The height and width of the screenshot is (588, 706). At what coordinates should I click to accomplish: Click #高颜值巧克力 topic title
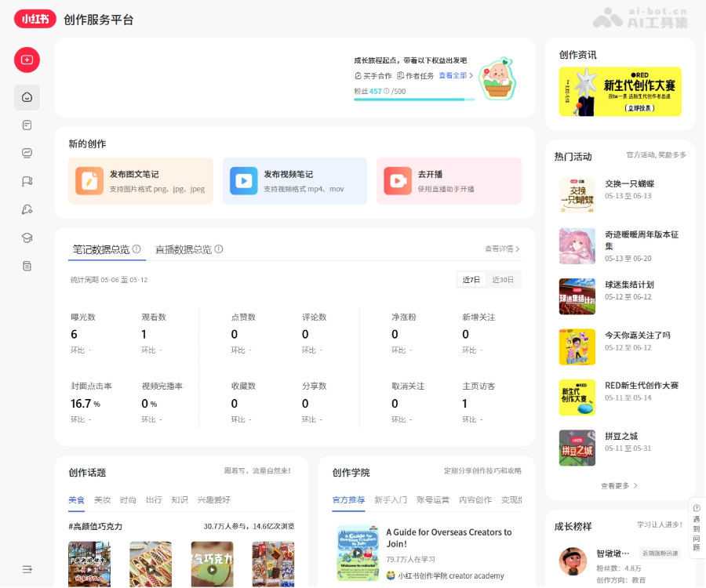pyautogui.click(x=96, y=526)
